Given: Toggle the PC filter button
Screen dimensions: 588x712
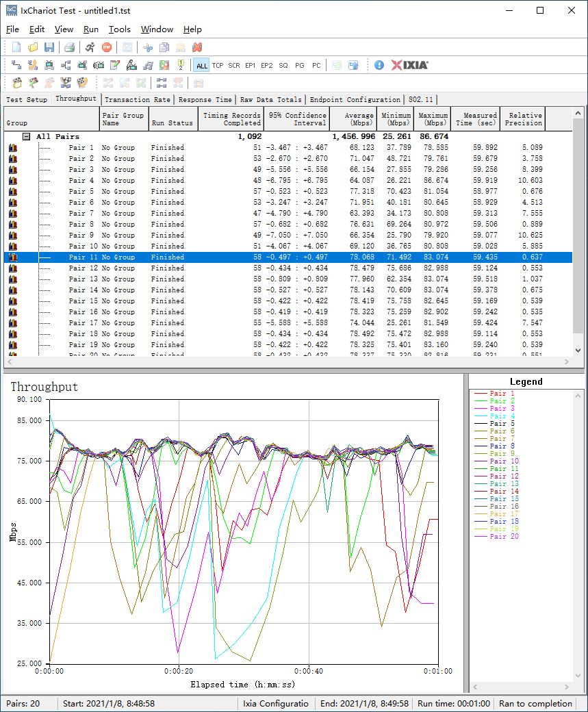Looking at the screenshot, I should pyautogui.click(x=316, y=66).
